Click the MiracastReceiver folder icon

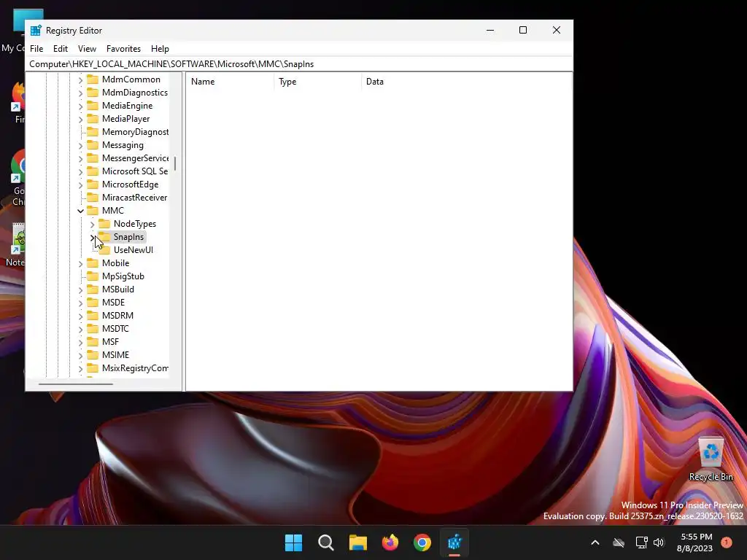coord(93,197)
